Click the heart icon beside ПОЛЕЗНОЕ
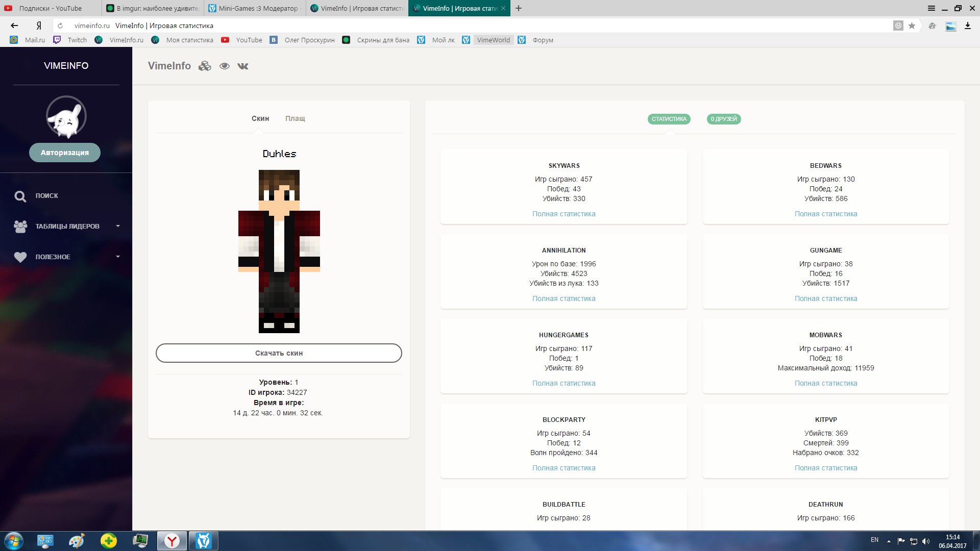This screenshot has height=551, width=980. pyautogui.click(x=20, y=257)
